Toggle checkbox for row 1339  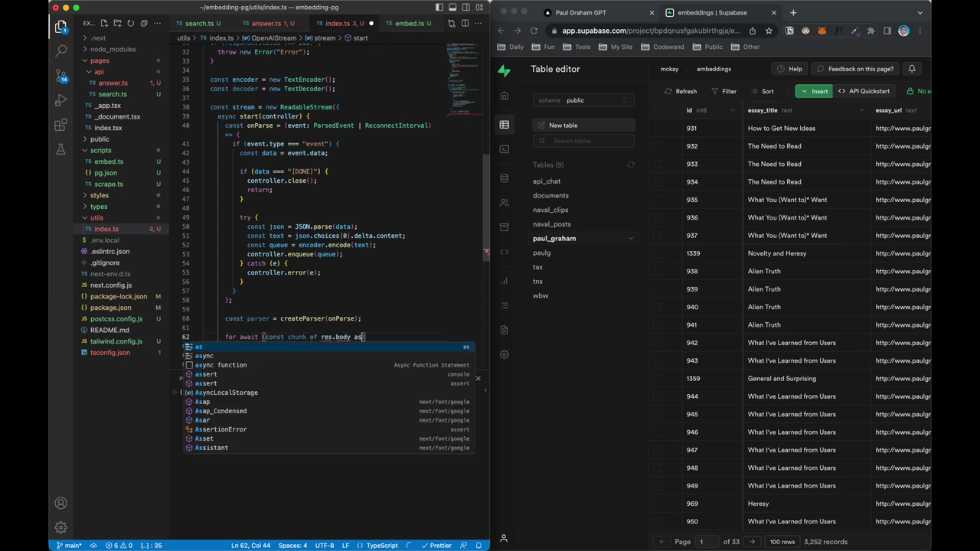pos(658,253)
